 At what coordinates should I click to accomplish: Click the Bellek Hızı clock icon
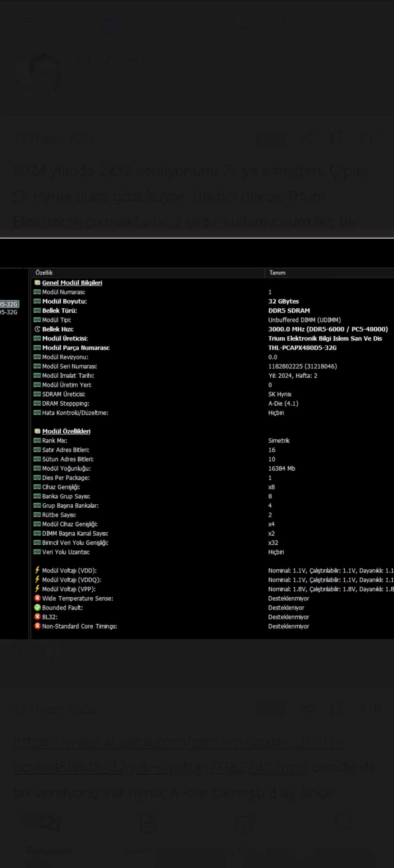37,329
